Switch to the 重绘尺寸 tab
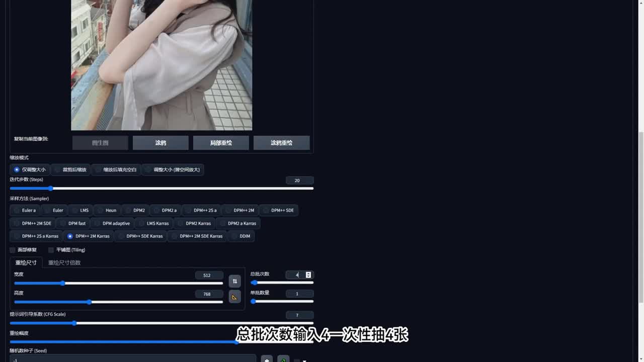This screenshot has height=362, width=644. tap(26, 262)
